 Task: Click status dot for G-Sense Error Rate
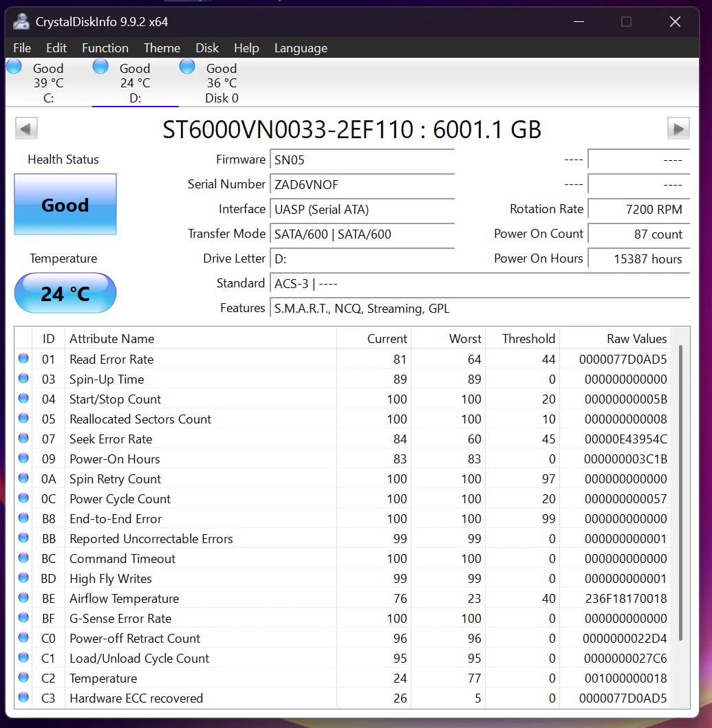point(23,618)
